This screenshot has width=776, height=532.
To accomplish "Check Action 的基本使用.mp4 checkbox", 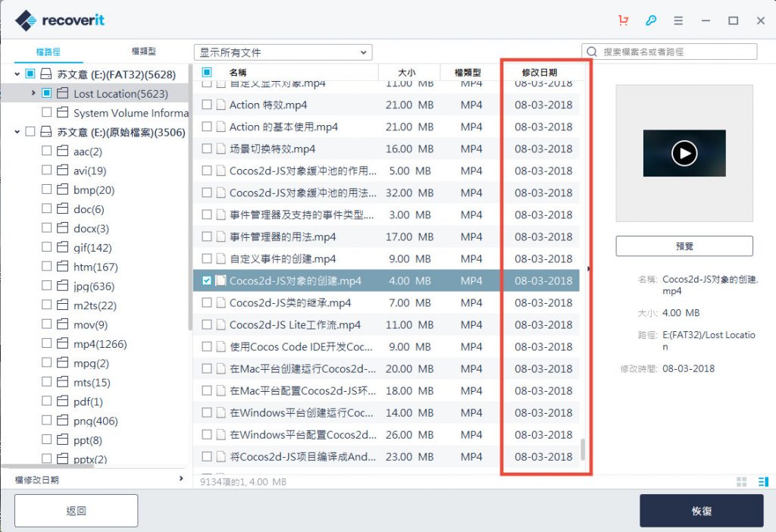I will click(207, 127).
